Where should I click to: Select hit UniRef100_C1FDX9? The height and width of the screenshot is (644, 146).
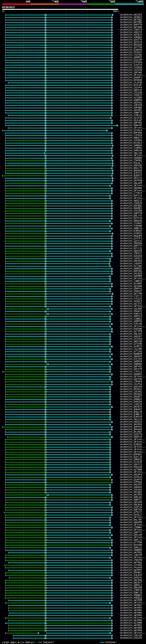(x=131, y=135)
